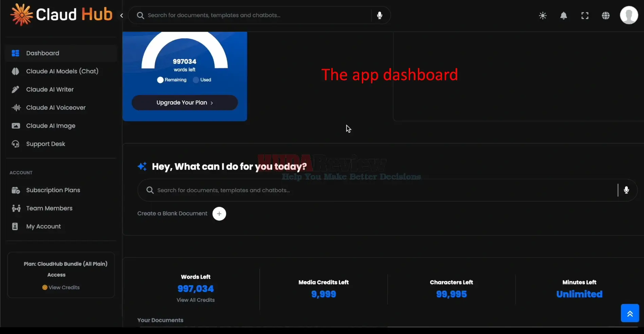
Task: Open the user profile avatar menu
Action: pos(629,15)
